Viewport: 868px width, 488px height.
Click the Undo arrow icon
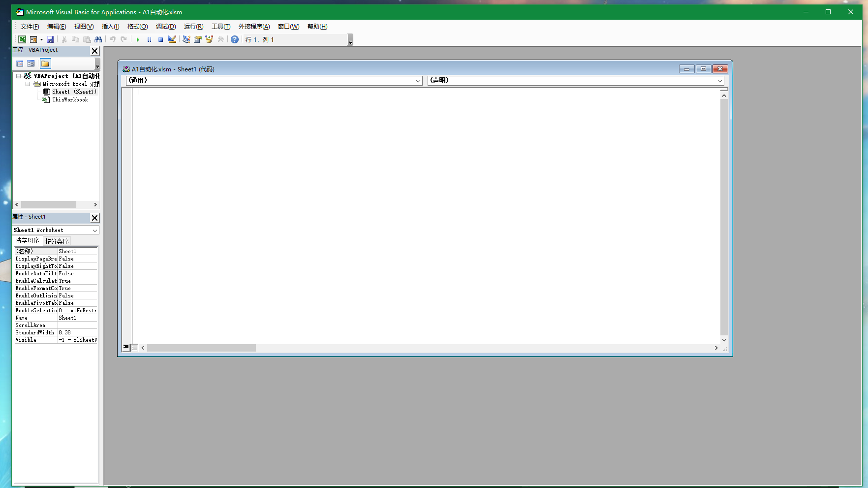pyautogui.click(x=113, y=39)
